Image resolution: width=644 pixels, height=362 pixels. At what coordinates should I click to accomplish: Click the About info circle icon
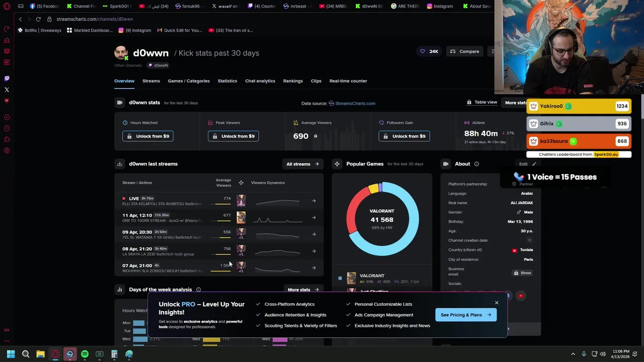click(x=476, y=164)
